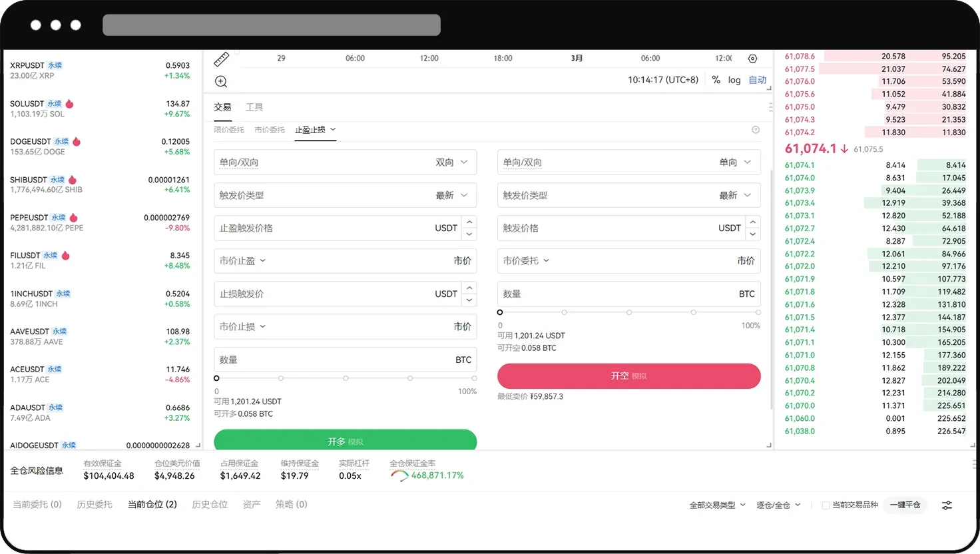Select the ruler measure tool icon
The image size is (980, 554).
(x=221, y=59)
